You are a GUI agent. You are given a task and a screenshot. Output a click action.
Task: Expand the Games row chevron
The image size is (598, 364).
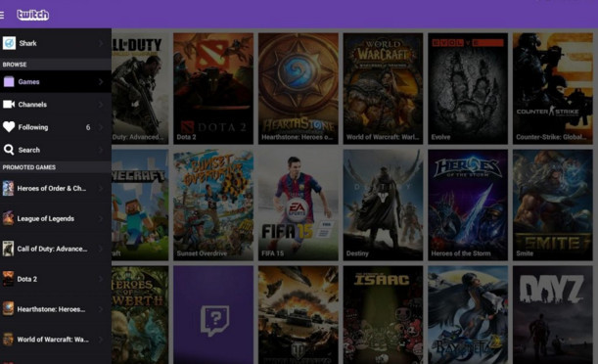point(101,81)
